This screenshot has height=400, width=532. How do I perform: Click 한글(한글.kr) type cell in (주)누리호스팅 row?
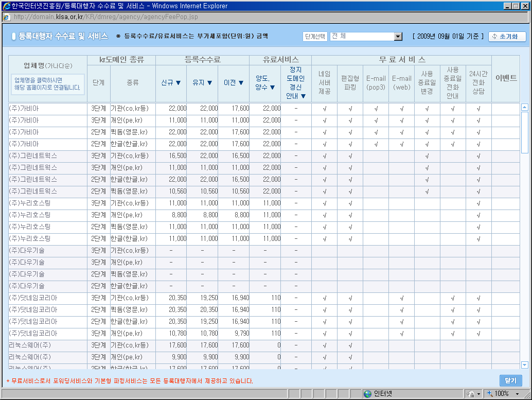(129, 239)
